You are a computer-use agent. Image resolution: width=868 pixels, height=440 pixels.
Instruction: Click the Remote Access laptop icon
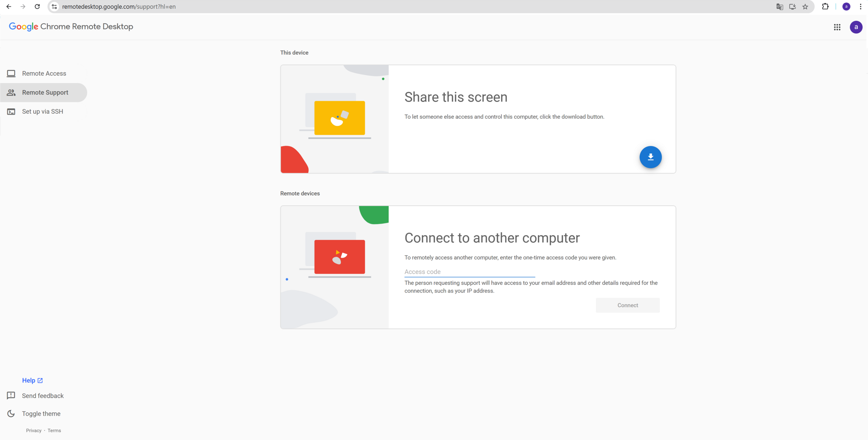pyautogui.click(x=11, y=73)
